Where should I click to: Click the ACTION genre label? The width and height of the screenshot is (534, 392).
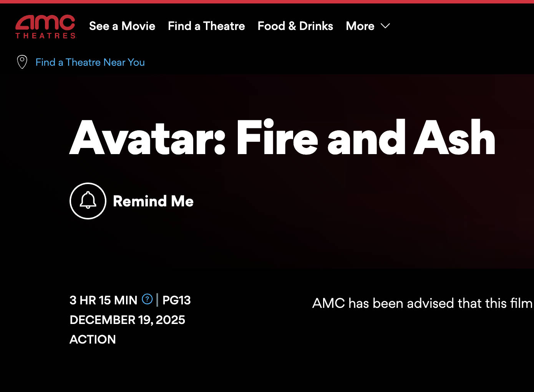93,339
